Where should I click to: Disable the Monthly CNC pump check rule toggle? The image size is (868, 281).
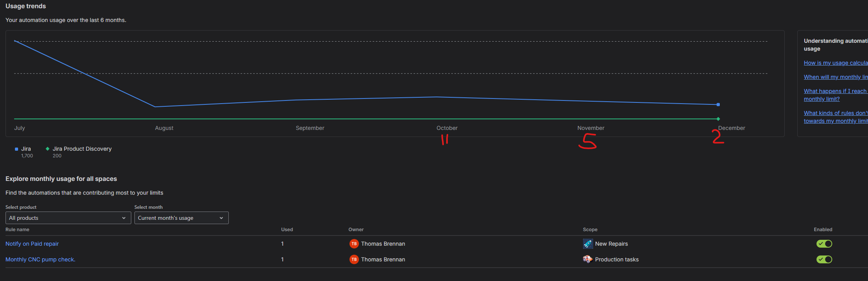click(x=824, y=259)
